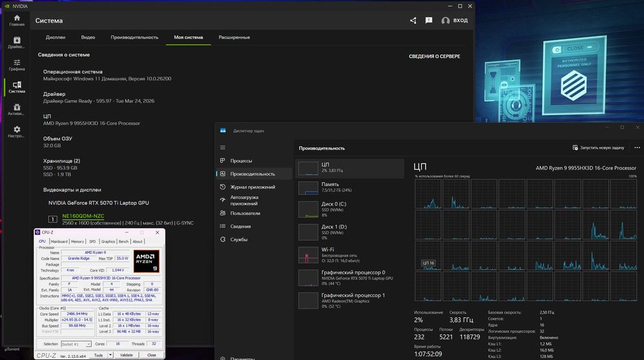Image resolution: width=644 pixels, height=360 pixels.
Task: Select Графический процессор 0 item
Action: [x=350, y=278]
